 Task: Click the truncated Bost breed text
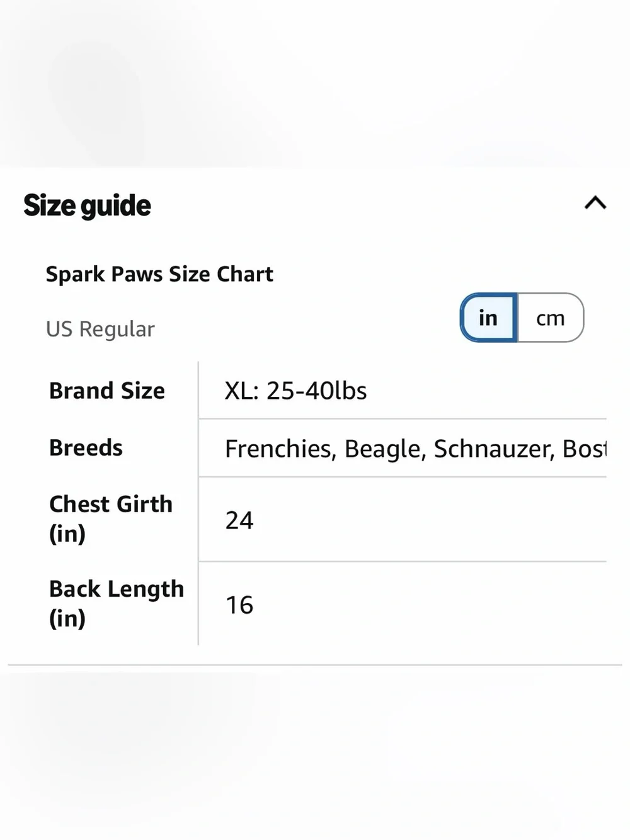pyautogui.click(x=584, y=449)
